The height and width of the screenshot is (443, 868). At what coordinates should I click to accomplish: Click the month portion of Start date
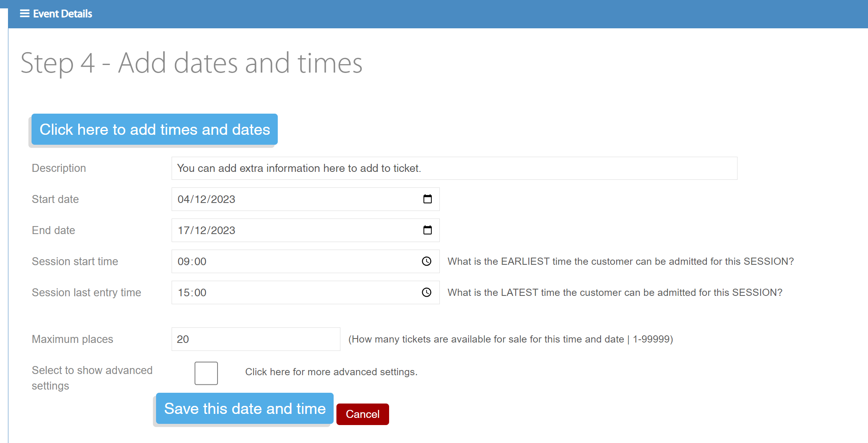tap(201, 199)
